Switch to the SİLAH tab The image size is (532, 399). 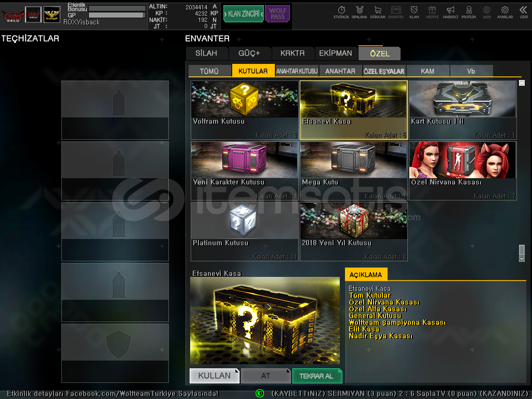coord(206,54)
